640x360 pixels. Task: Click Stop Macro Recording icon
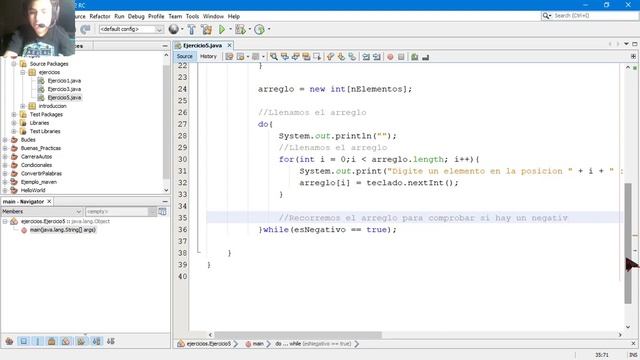click(x=401, y=57)
